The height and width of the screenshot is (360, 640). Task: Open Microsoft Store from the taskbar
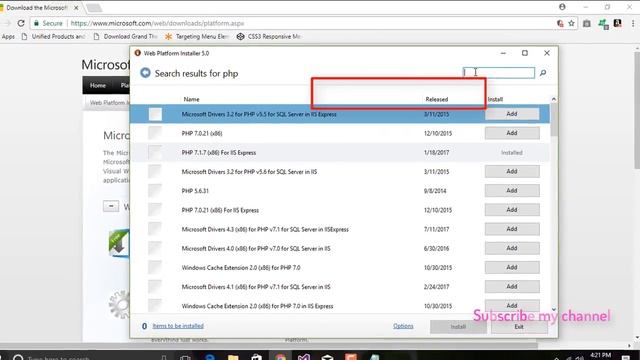point(257,357)
